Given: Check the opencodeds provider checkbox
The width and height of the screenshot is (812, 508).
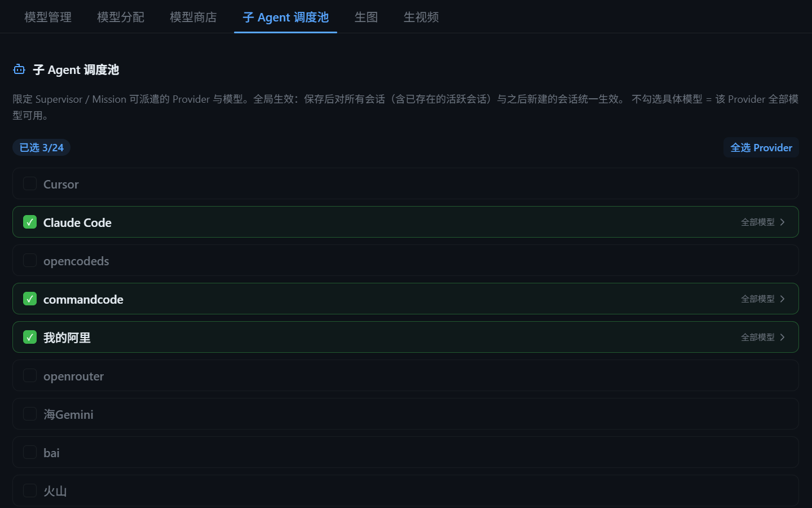Looking at the screenshot, I should tap(30, 260).
